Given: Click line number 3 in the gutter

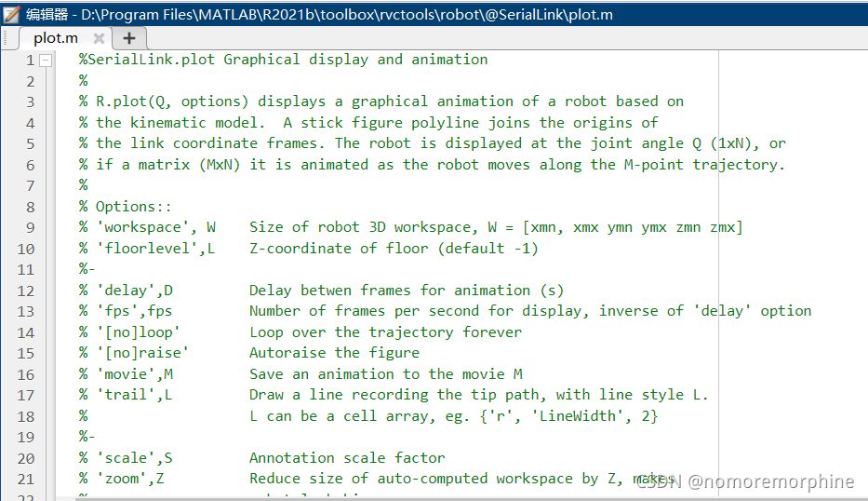Looking at the screenshot, I should [30, 102].
